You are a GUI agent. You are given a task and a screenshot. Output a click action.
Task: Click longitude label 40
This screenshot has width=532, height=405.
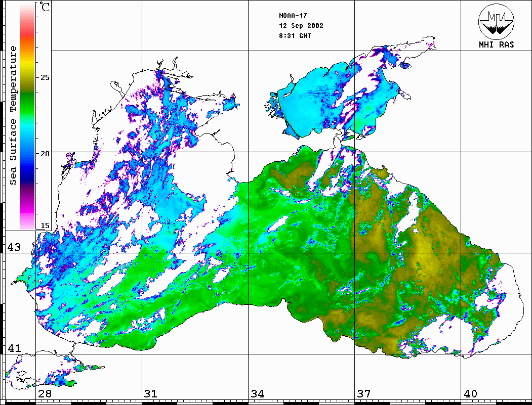coord(470,394)
